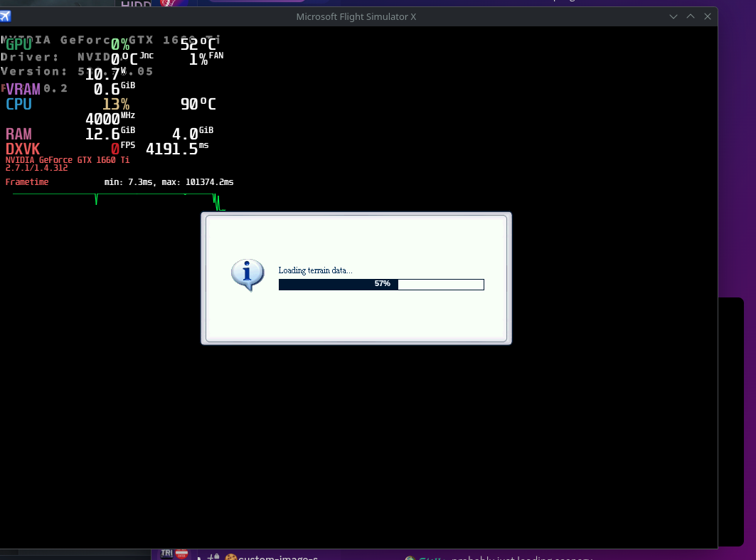
Task: Click the "Loading terrain data..." message
Action: pyautogui.click(x=315, y=270)
